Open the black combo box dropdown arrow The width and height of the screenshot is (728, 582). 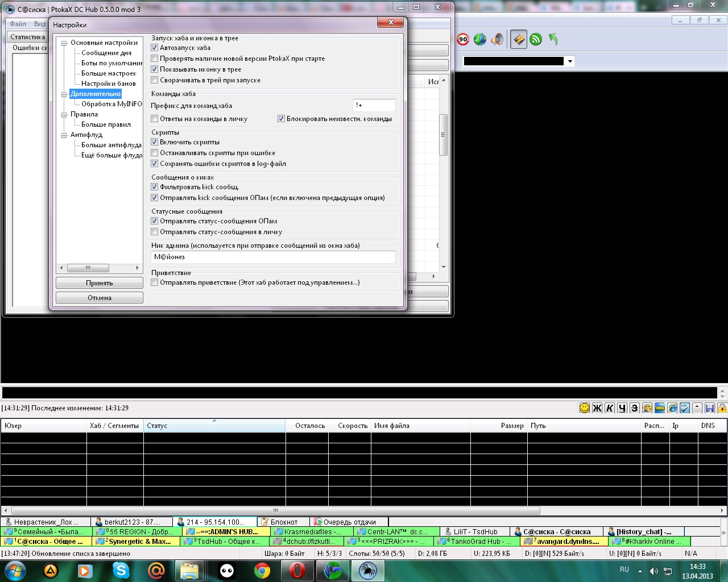(x=570, y=61)
